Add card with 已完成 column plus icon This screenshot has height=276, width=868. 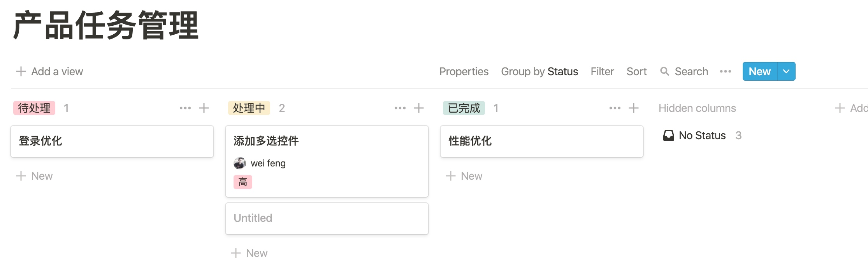click(x=634, y=108)
